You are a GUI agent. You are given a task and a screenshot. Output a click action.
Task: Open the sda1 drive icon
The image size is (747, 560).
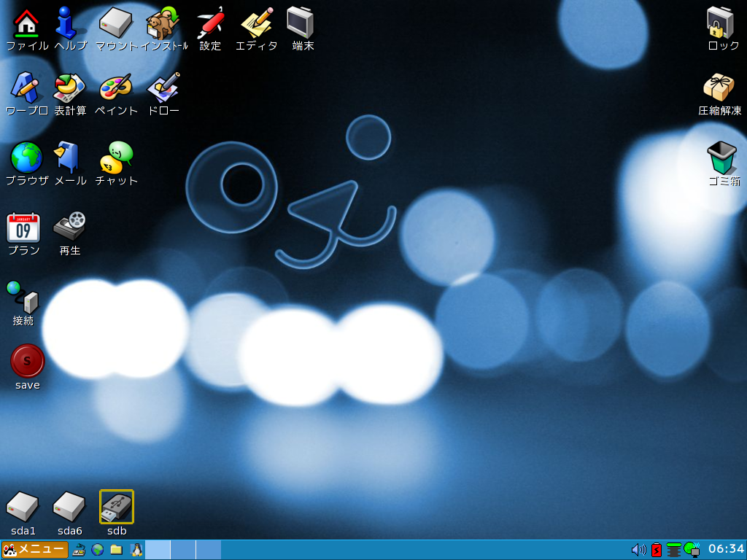coord(23,507)
